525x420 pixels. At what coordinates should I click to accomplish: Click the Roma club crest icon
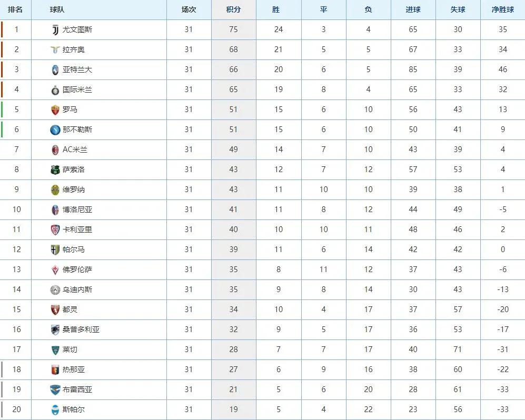tap(55, 110)
